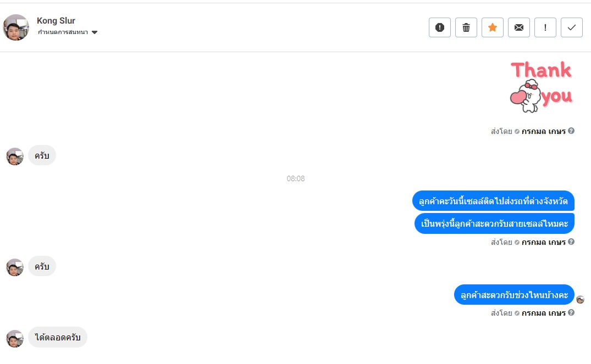Viewport: 591px width, 364px height.
Task: Select the ลูกค้าสะดวกรับช่วงไหนบ้างคะ message bubble
Action: pos(514,295)
